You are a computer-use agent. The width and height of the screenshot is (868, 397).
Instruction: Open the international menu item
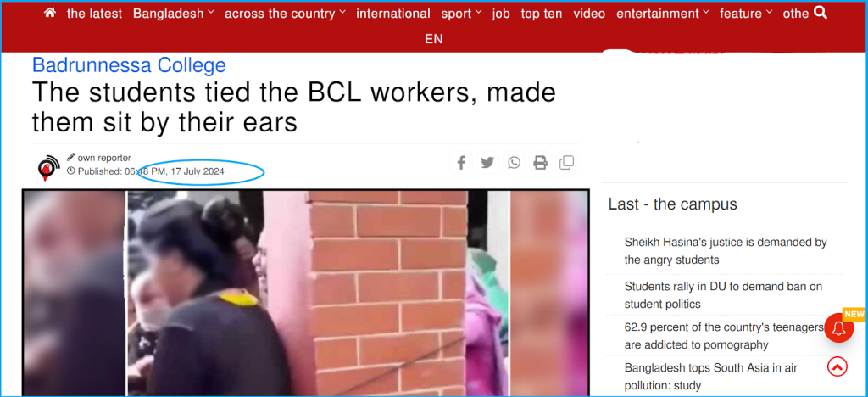tap(393, 14)
